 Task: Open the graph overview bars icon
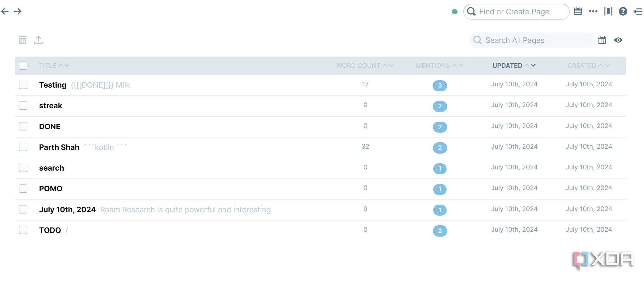coord(608,12)
